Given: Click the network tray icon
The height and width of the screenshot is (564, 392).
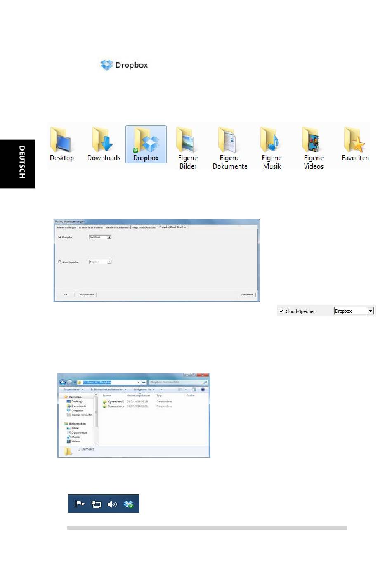Looking at the screenshot, I should (x=96, y=504).
